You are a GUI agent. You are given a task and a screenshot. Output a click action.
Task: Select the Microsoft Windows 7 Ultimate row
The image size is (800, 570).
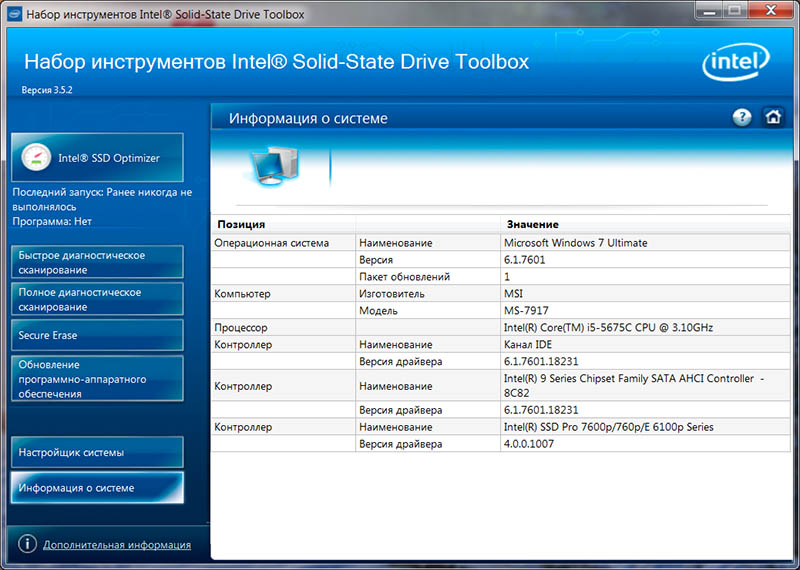pos(575,243)
